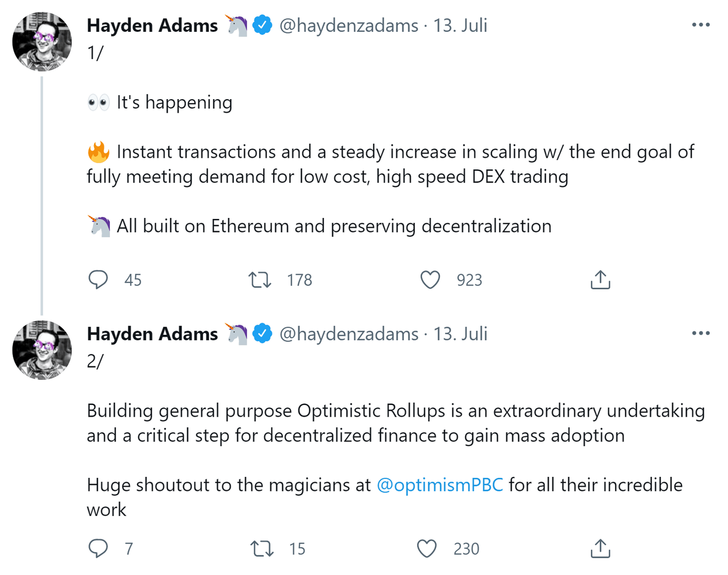Retweet the second tweet with 15 retweets
This screenshot has height=575, width=728.
(x=262, y=548)
